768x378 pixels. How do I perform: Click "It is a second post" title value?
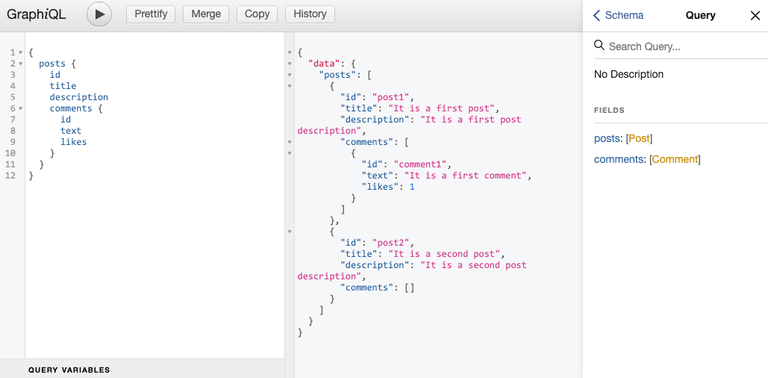pos(443,254)
